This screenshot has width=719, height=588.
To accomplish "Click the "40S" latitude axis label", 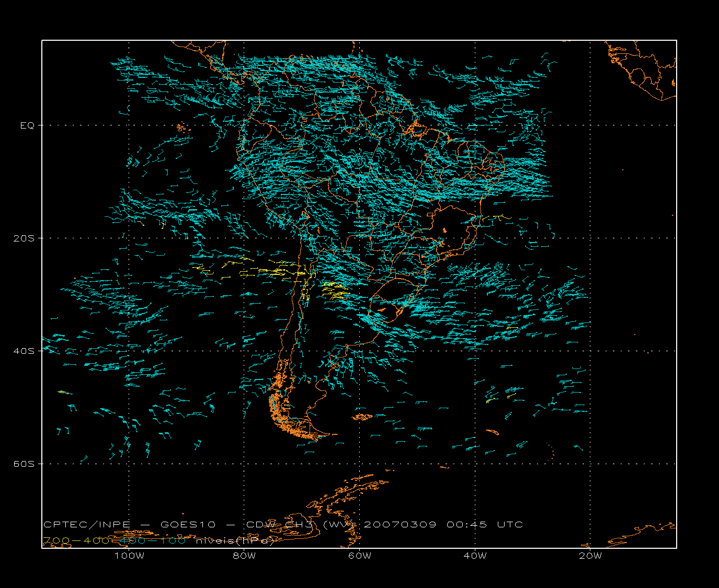I will tap(24, 351).
